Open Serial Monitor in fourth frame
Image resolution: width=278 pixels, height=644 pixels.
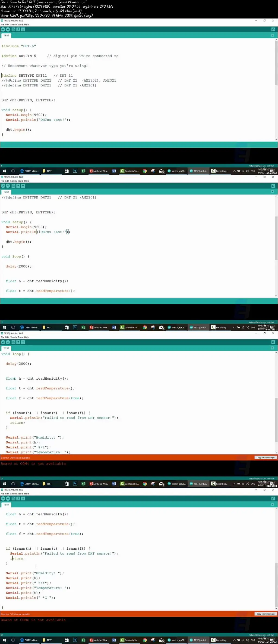(x=273, y=499)
